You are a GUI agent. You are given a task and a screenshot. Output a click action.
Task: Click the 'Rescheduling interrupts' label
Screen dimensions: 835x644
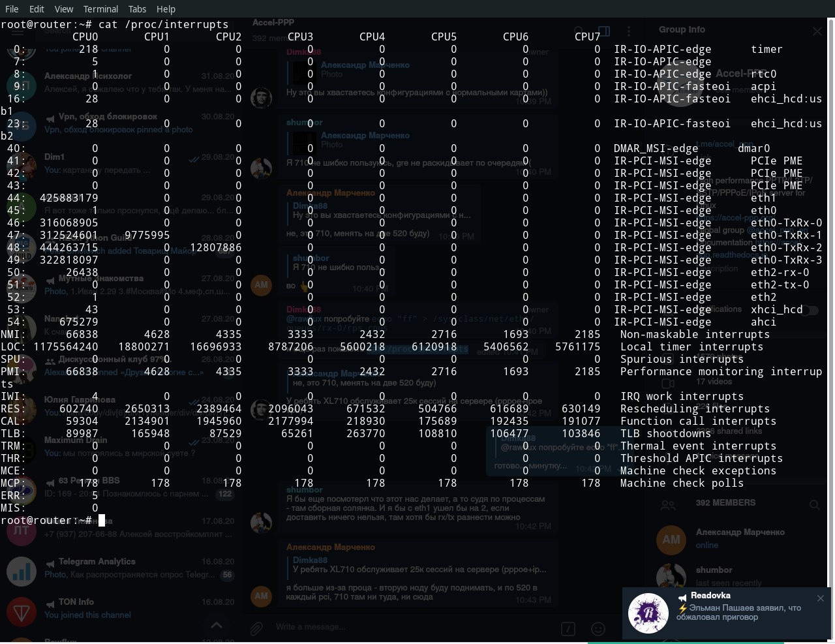[695, 409]
